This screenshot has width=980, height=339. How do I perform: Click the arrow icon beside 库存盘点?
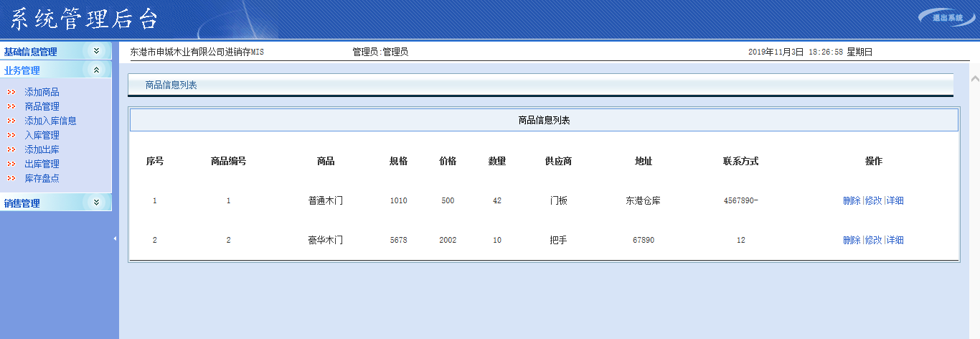11,178
